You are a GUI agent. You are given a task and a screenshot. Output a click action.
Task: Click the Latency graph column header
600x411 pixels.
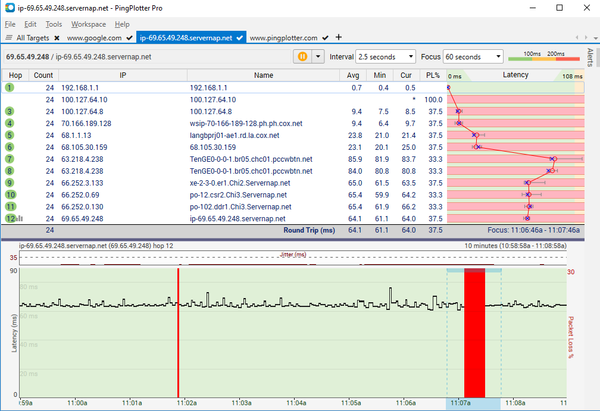515,75
